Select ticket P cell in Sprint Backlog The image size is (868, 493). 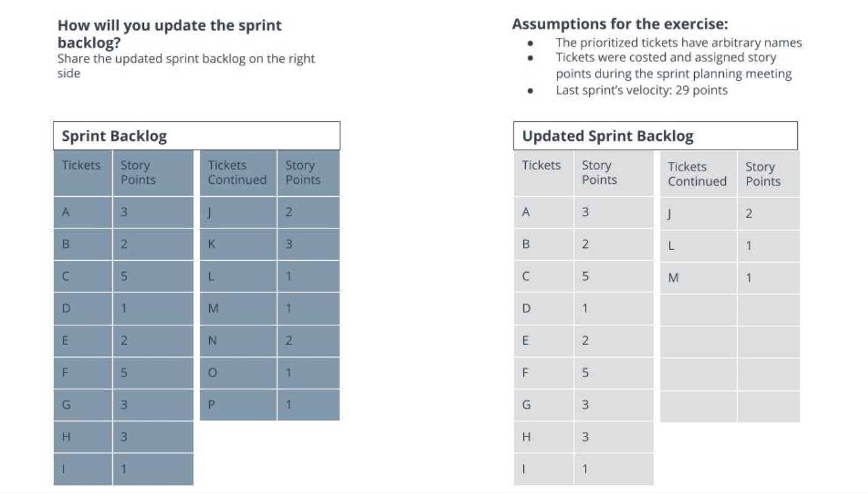[x=238, y=405]
